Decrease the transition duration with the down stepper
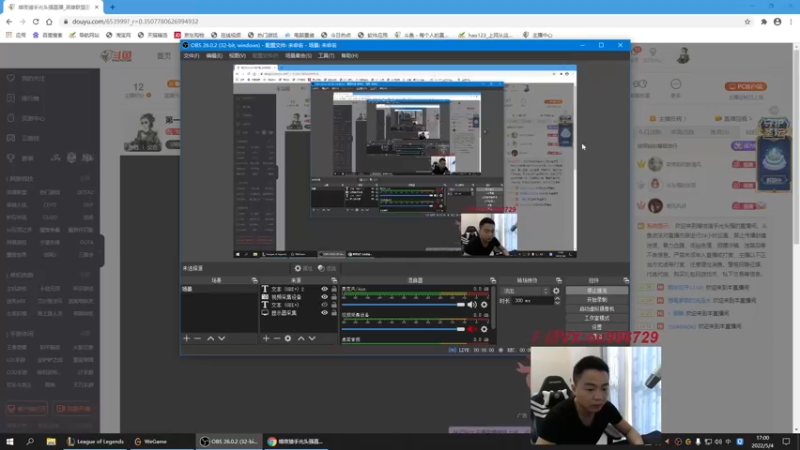Screen dimensions: 800x450 [557, 303]
